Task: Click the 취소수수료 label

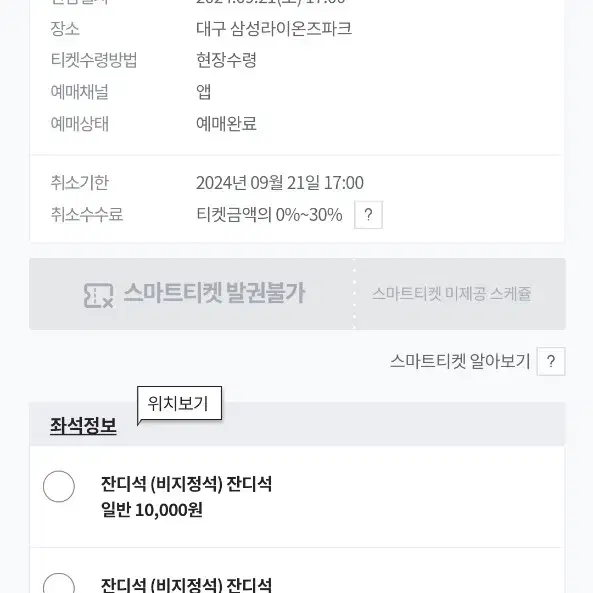Action: pyautogui.click(x=87, y=214)
